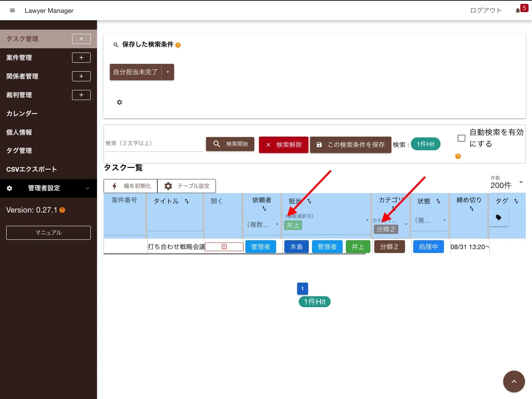532x399 pixels.
Task: Click 開く column header
Action: click(217, 201)
